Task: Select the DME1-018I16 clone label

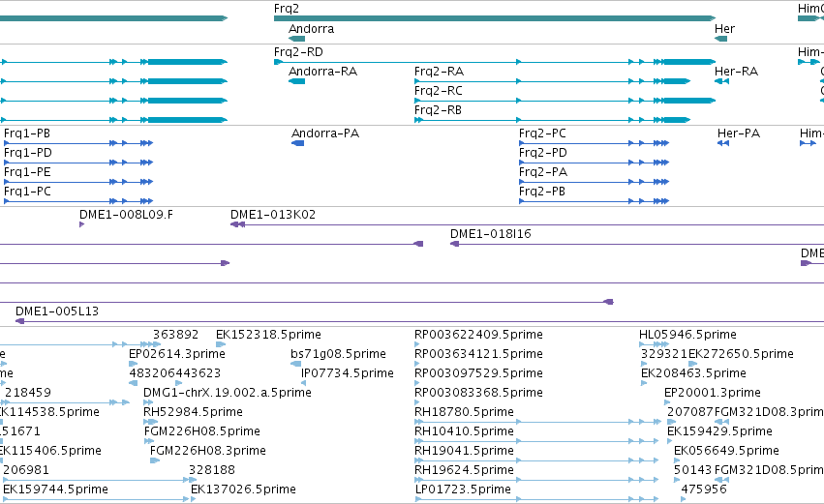Action: tap(491, 234)
